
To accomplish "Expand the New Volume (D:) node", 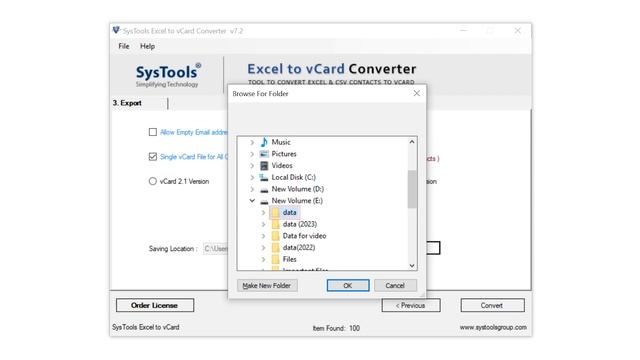I will [252, 189].
